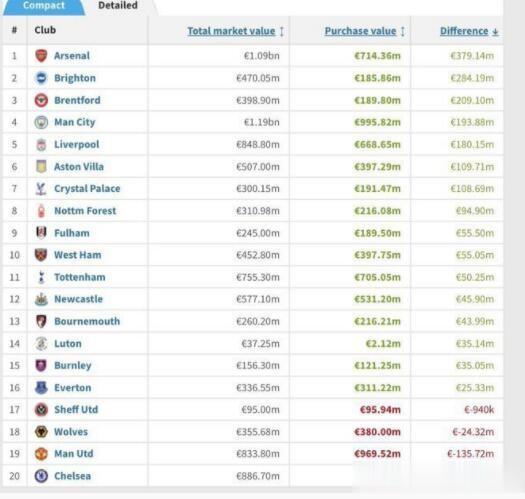Image resolution: width=525 pixels, height=499 pixels.
Task: Click the Everton club crest icon
Action: point(41,387)
